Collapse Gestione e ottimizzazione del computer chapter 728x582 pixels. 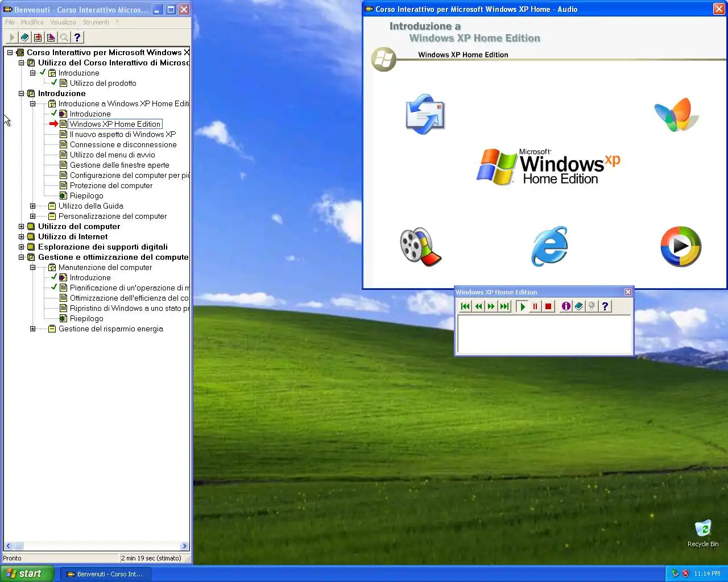(x=21, y=257)
